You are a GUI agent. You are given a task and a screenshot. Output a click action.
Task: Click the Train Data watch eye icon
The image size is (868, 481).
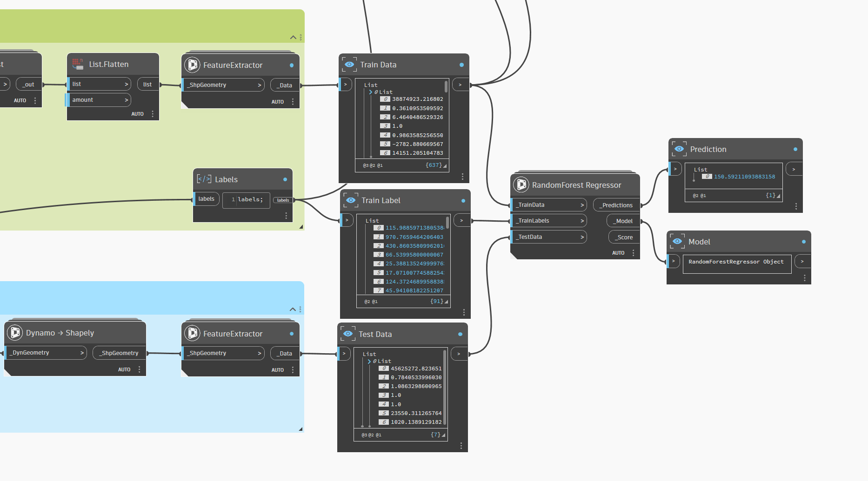349,65
